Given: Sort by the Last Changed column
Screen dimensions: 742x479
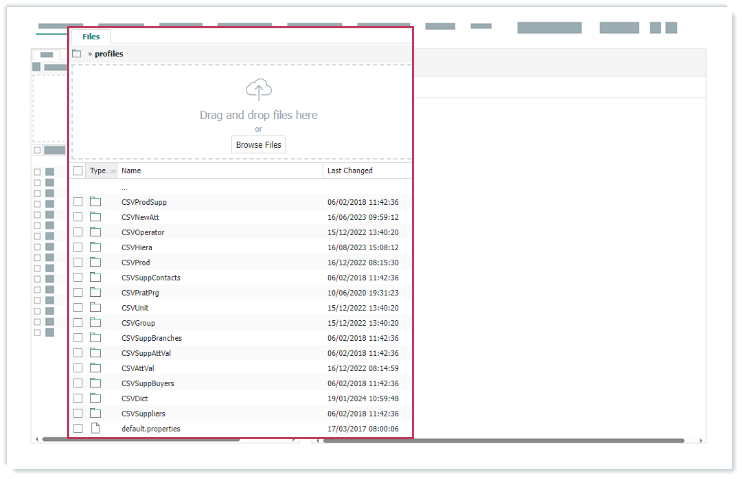Looking at the screenshot, I should pos(349,171).
